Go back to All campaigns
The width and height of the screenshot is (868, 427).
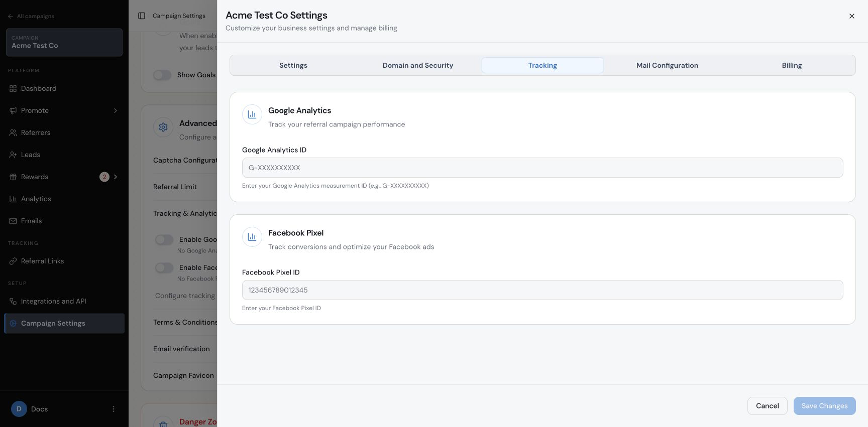tap(31, 16)
